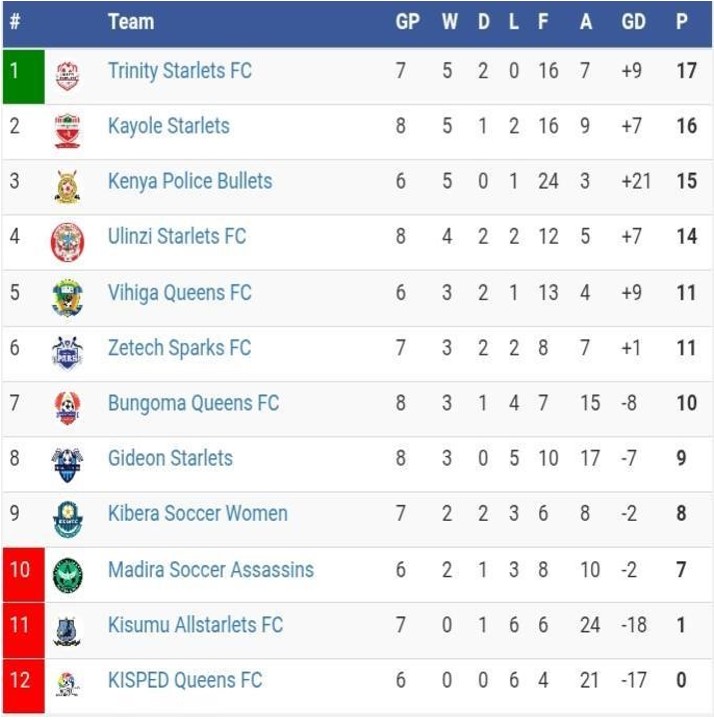The image size is (714, 720).
Task: Open the Kenya Police Bullets team page
Action: [x=190, y=181]
